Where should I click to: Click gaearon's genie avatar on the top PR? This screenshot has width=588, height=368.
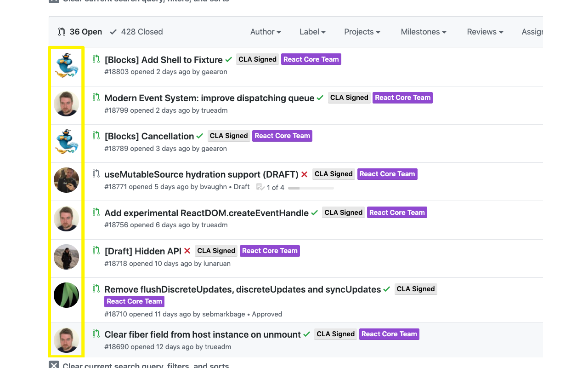point(66,65)
